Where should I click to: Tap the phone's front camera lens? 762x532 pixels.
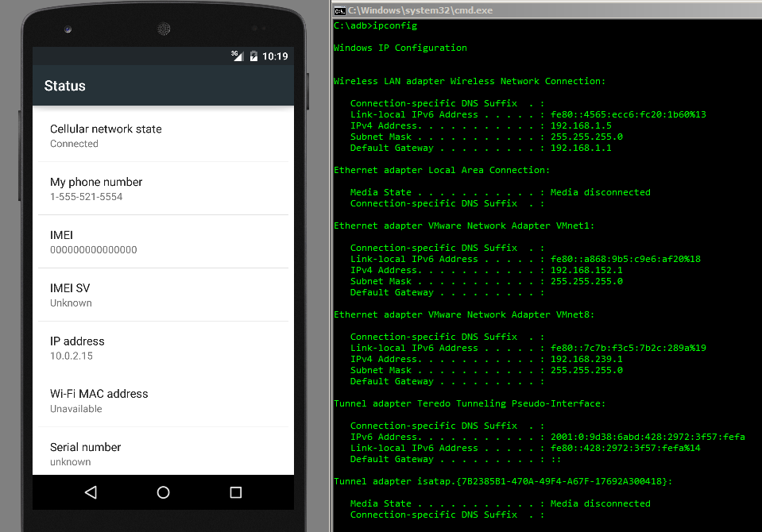(68, 29)
